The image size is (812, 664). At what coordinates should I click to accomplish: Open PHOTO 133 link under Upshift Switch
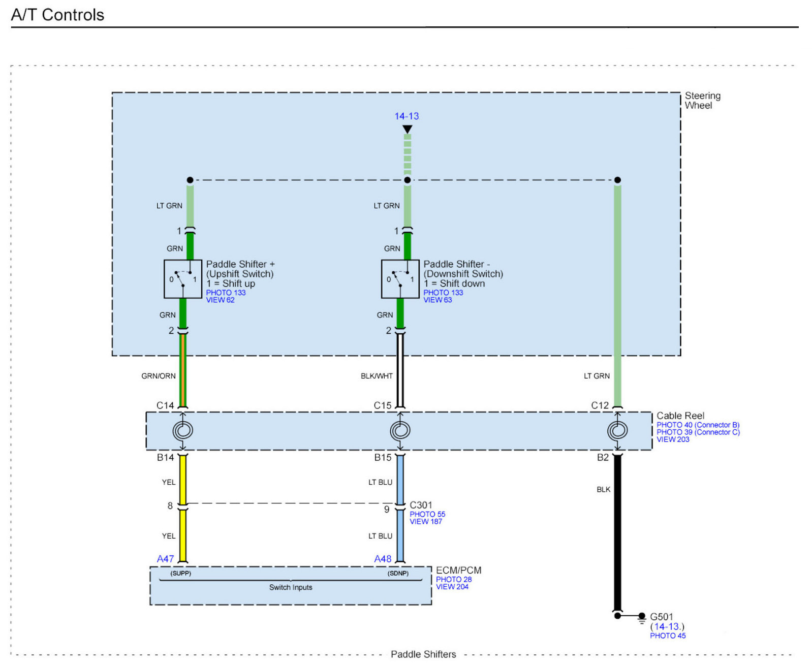(226, 293)
